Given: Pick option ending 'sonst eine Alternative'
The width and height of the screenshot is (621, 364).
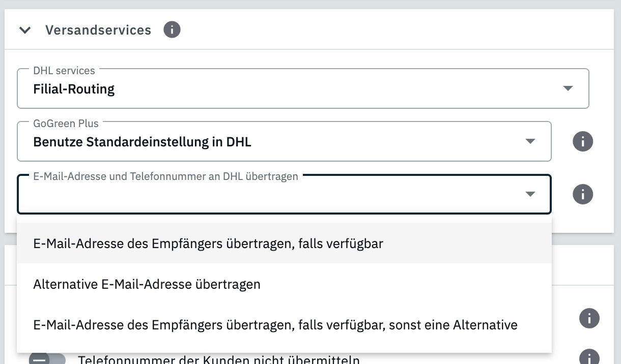Looking at the screenshot, I should (x=275, y=325).
